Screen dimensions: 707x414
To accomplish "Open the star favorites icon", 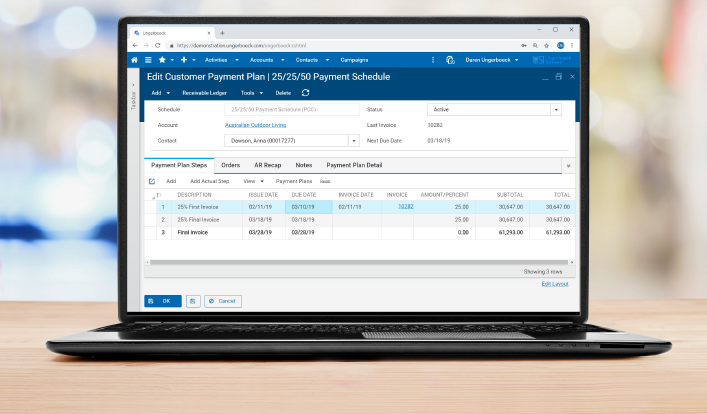I will pos(162,60).
